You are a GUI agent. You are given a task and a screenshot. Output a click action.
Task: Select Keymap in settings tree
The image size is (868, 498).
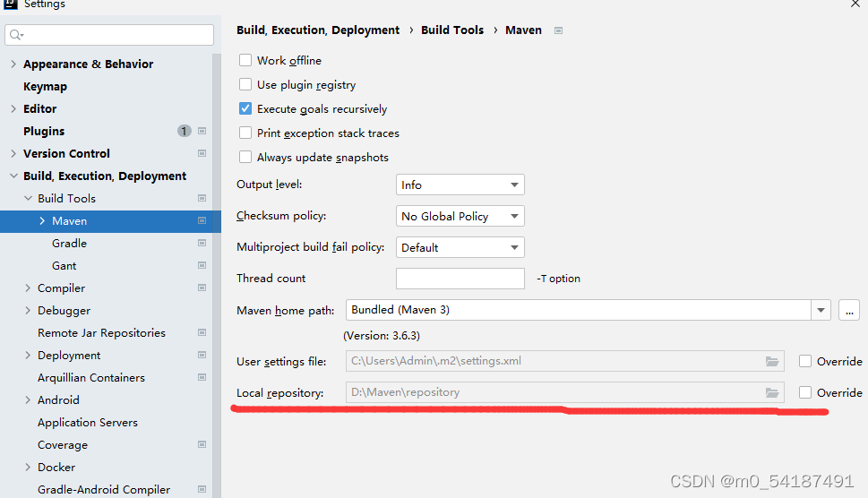point(46,86)
